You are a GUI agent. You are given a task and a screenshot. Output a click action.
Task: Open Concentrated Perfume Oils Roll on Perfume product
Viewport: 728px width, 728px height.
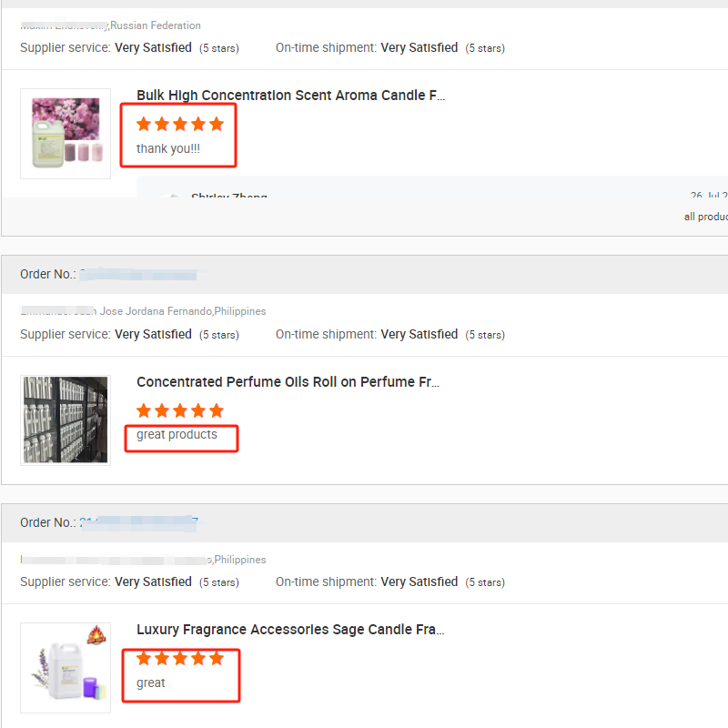pyautogui.click(x=288, y=381)
